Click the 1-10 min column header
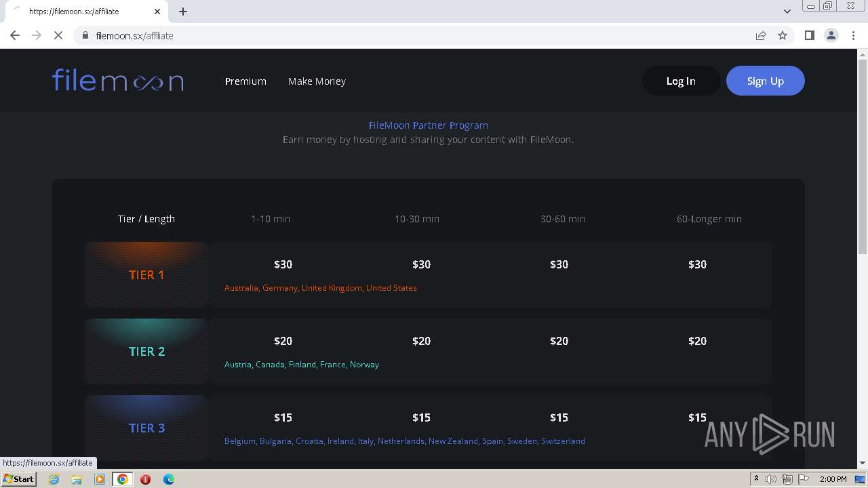868x488 pixels. click(271, 219)
